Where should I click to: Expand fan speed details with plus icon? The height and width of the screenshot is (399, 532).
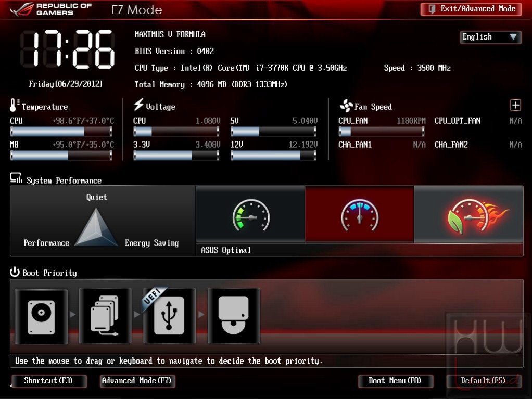(515, 105)
